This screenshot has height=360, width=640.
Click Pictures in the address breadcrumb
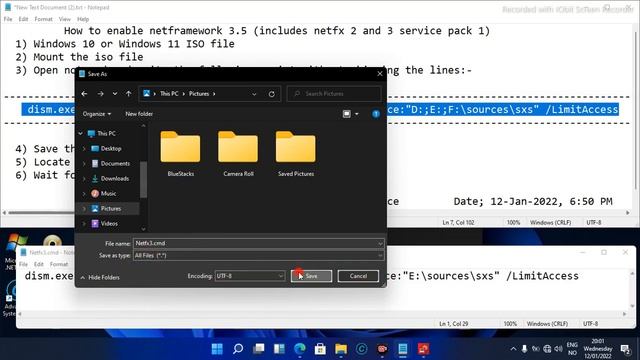pyautogui.click(x=199, y=94)
